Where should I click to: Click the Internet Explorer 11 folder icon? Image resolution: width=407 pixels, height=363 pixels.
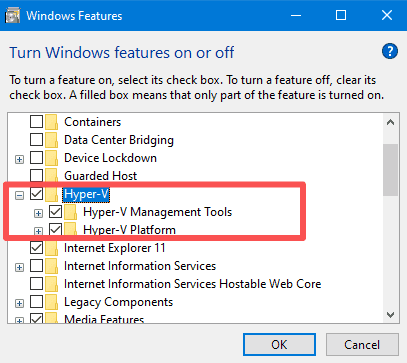point(52,248)
